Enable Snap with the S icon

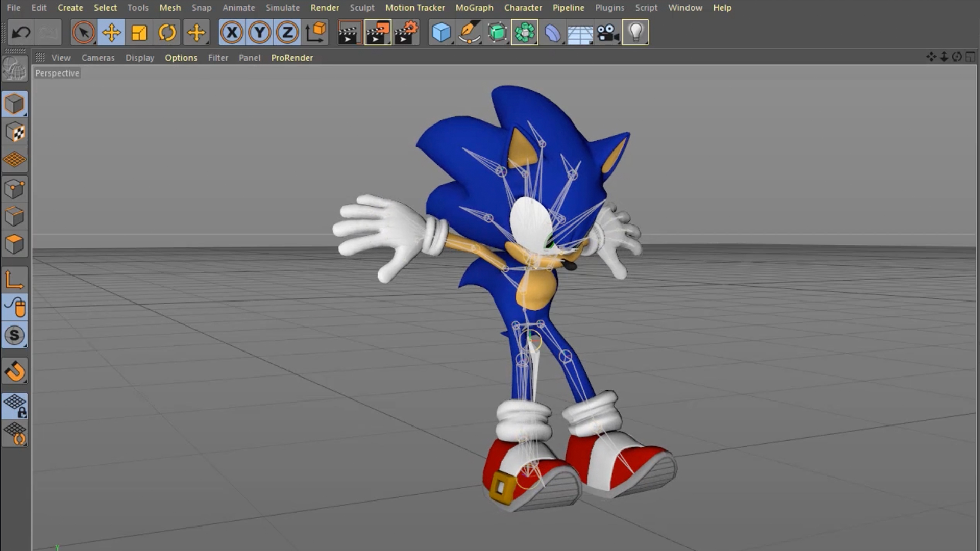point(14,336)
